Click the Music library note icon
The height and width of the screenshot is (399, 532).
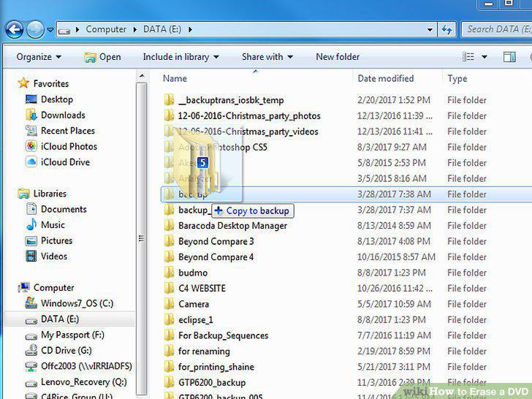31,224
